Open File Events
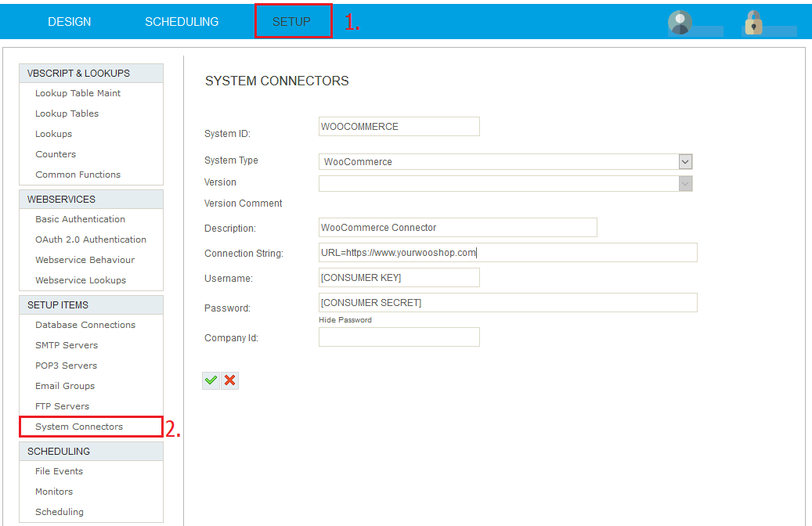Image resolution: width=812 pixels, height=526 pixels. click(x=59, y=471)
